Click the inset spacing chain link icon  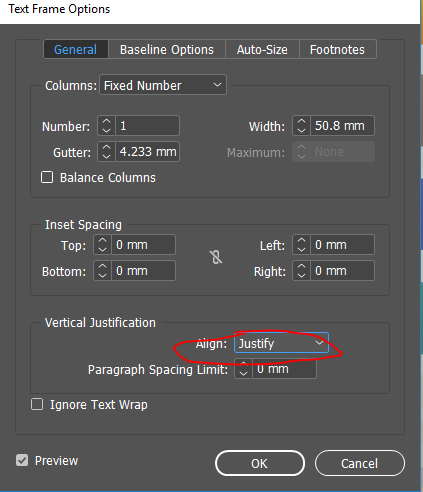(x=216, y=257)
